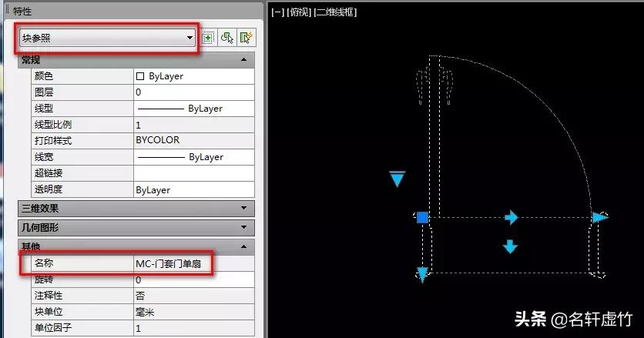This screenshot has height=338, width=644.
Task: Click the 线型比例 property label
Action: tap(53, 125)
